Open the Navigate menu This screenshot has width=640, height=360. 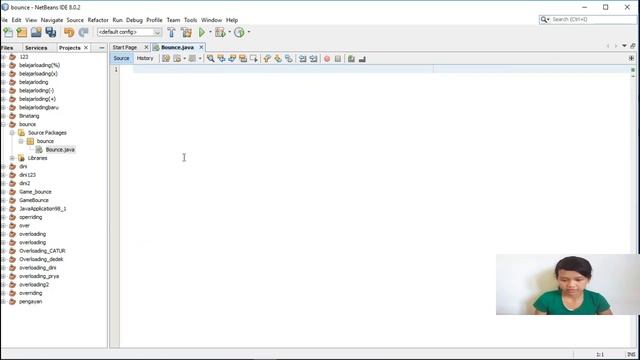[52, 20]
